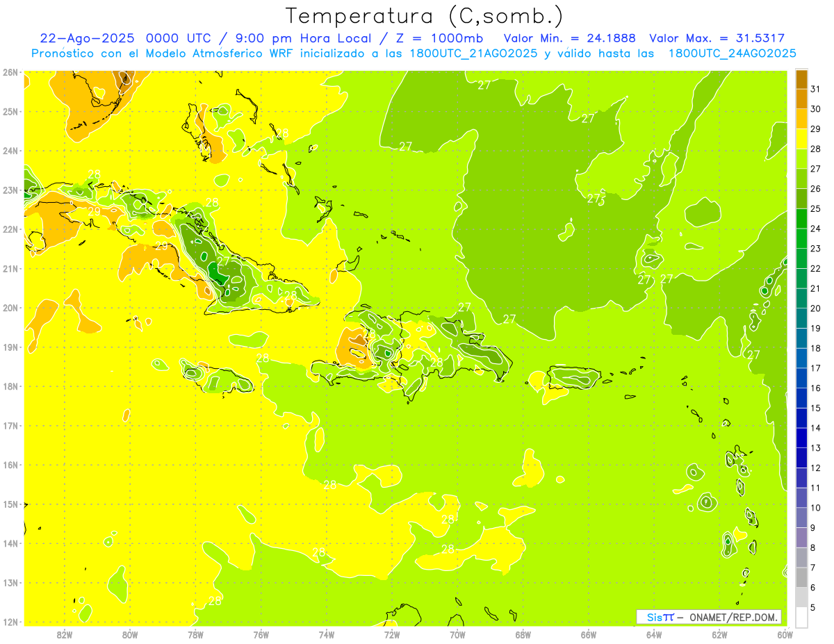Click the 18N latitude axis label
Image resolution: width=834 pixels, height=644 pixels.
click(x=10, y=386)
